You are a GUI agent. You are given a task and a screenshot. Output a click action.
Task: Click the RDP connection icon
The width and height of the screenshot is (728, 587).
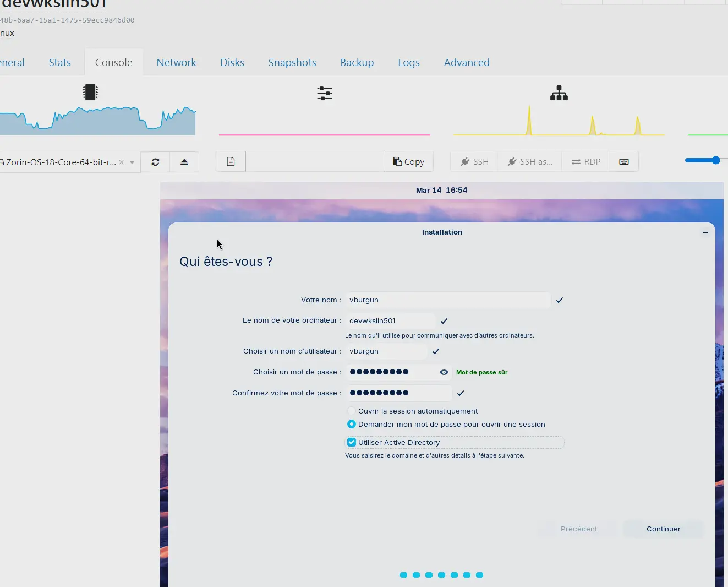[585, 161]
